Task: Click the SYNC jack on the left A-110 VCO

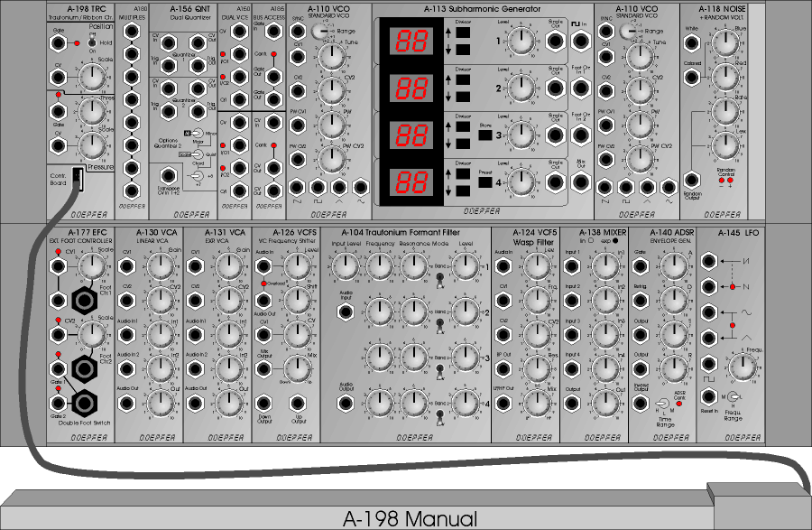Action: [297, 31]
